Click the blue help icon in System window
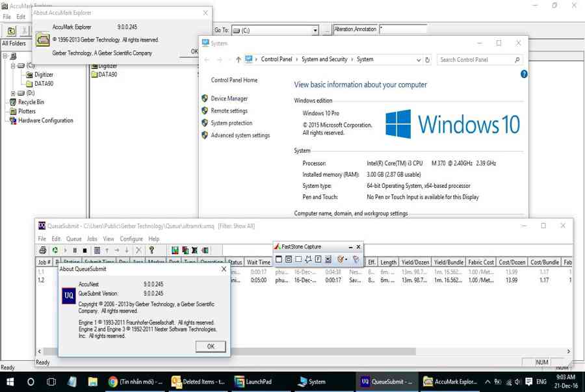The width and height of the screenshot is (585, 392). pos(524,74)
